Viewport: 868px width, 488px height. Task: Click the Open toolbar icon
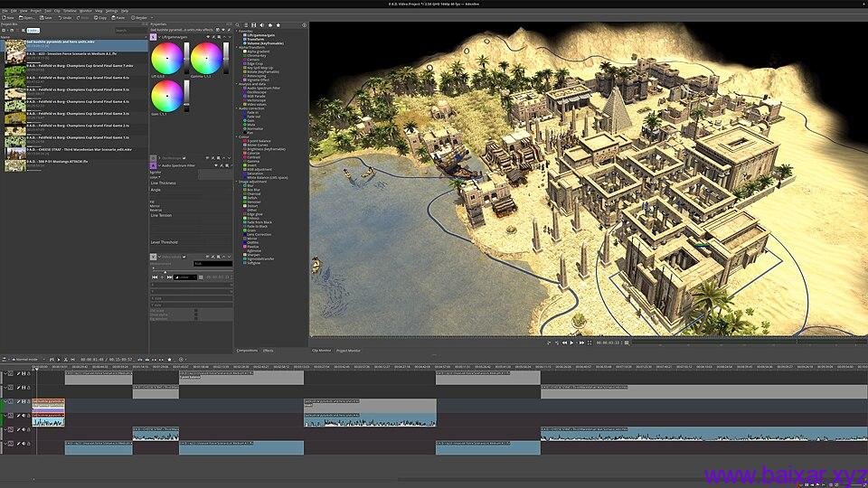(x=25, y=17)
